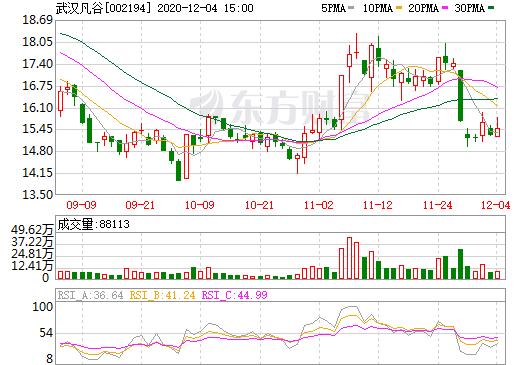This screenshot has height=365, width=520.
Task: Click the RSI_C:44.99 indicator label
Action: [x=235, y=295]
